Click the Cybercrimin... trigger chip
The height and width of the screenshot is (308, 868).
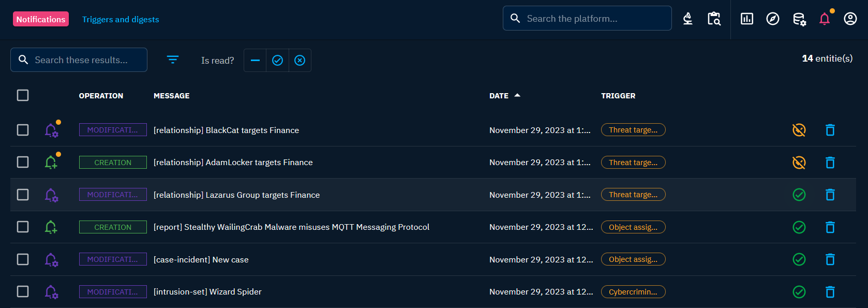coord(633,292)
